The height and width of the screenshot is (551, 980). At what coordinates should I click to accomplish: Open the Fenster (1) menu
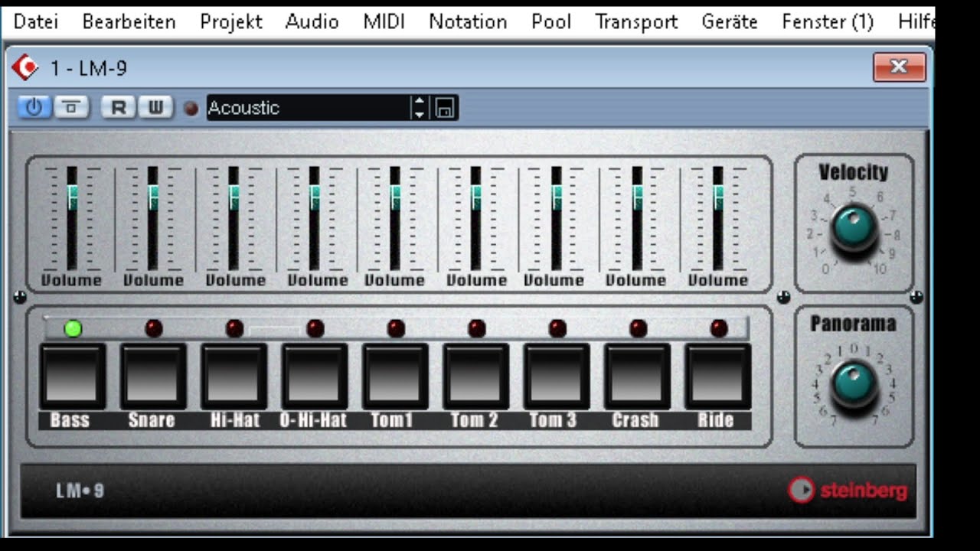[828, 21]
